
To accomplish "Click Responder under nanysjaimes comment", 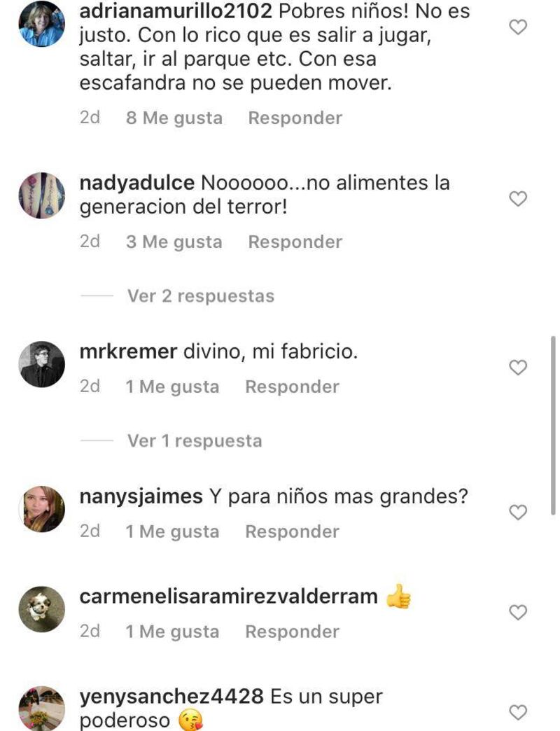I will point(292,531).
